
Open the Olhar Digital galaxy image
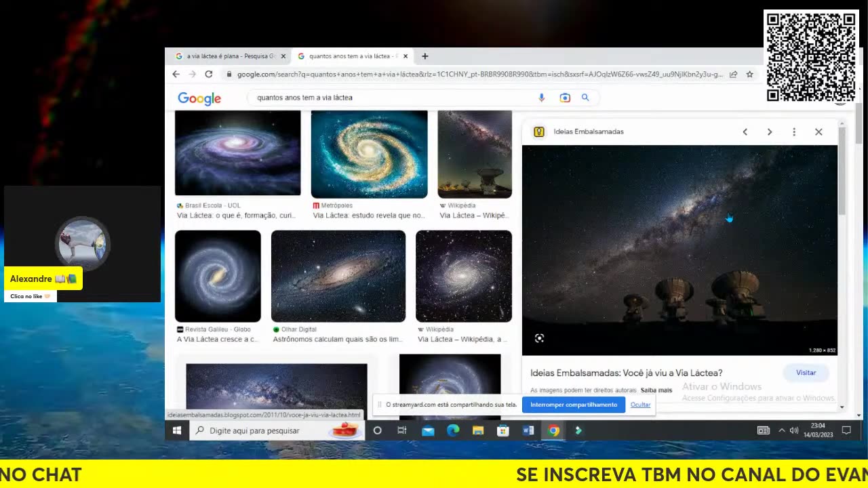click(x=338, y=276)
